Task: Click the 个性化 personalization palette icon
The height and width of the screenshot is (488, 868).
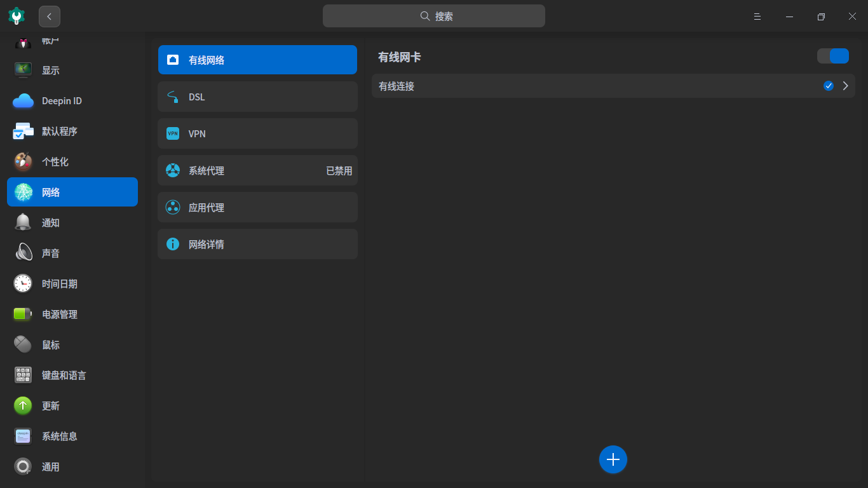Action: [x=24, y=161]
